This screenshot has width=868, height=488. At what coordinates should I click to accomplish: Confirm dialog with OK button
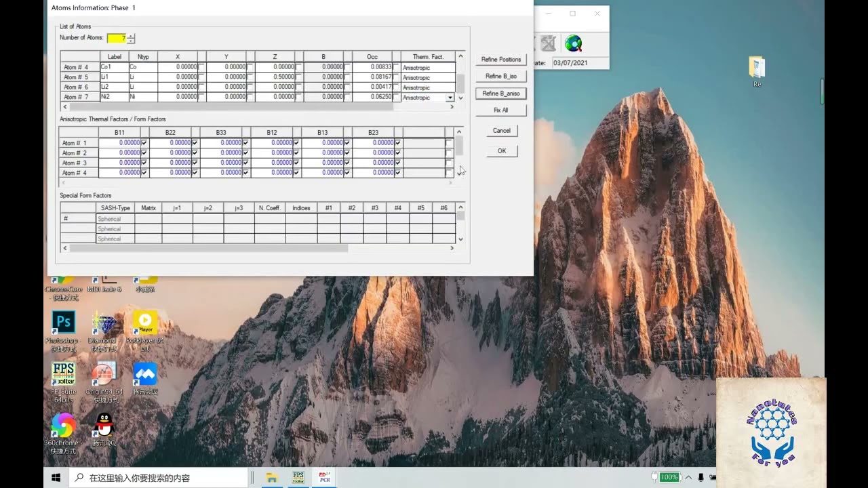[x=502, y=150]
